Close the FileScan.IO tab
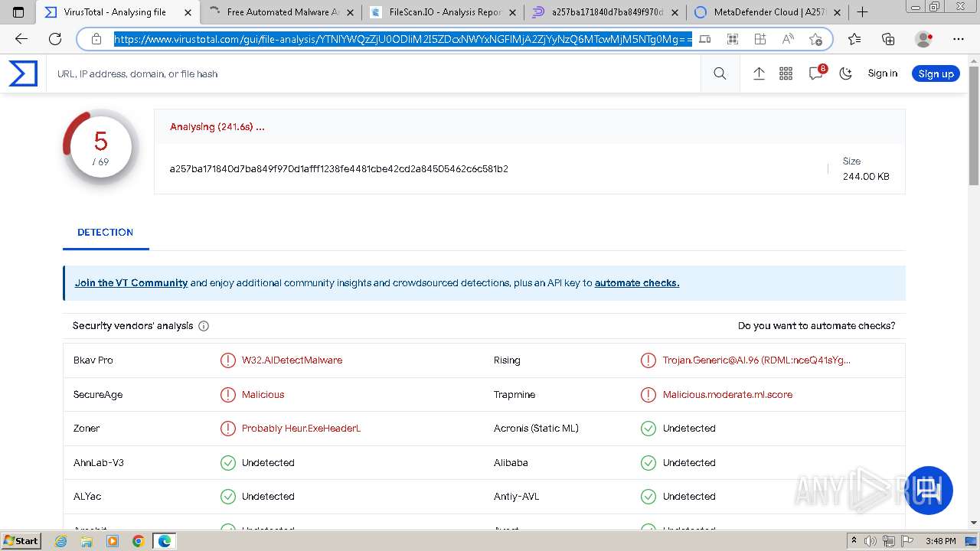 [x=512, y=12]
